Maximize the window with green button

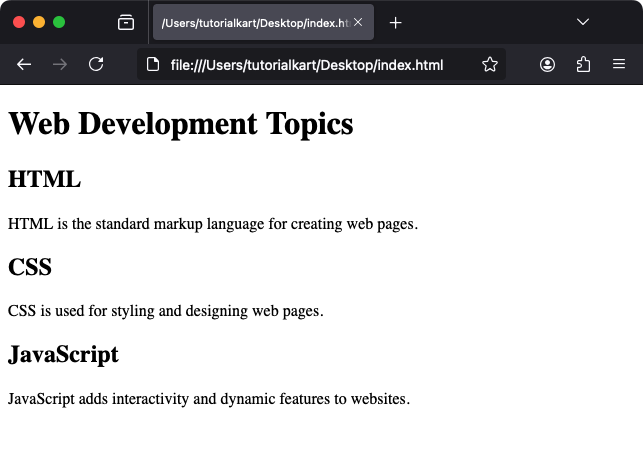[x=59, y=22]
